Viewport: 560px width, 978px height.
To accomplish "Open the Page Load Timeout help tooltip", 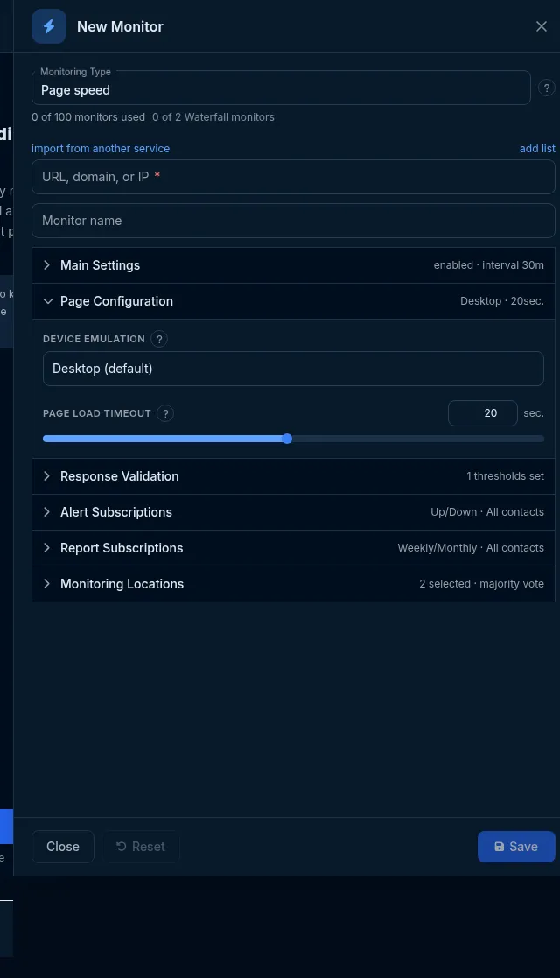I will (165, 413).
